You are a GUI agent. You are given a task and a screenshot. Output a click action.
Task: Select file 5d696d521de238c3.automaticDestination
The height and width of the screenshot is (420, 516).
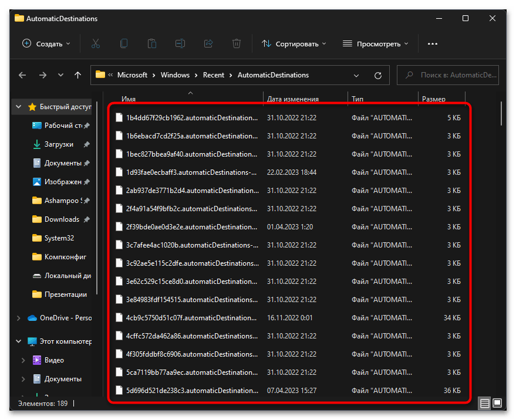coord(192,391)
